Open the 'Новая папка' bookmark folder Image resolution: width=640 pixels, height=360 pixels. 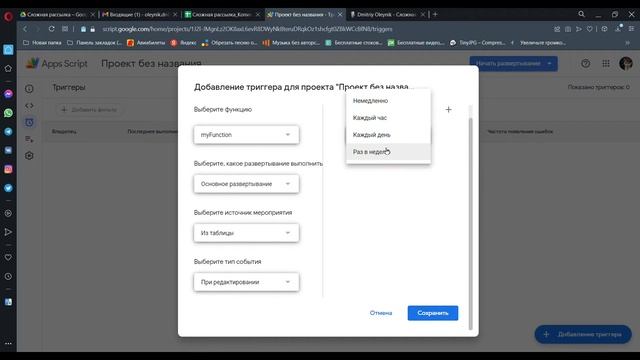[42, 42]
